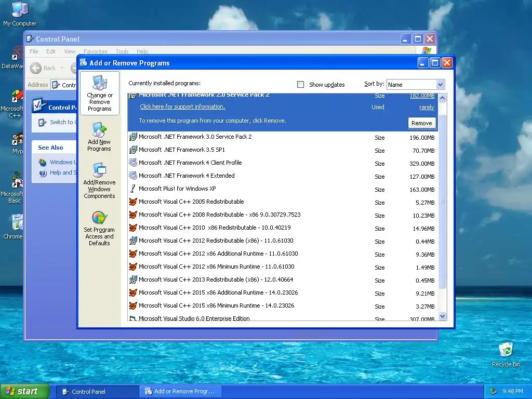This screenshot has height=399, width=532.
Task: Enable the Show updates checkbox
Action: coord(300,84)
